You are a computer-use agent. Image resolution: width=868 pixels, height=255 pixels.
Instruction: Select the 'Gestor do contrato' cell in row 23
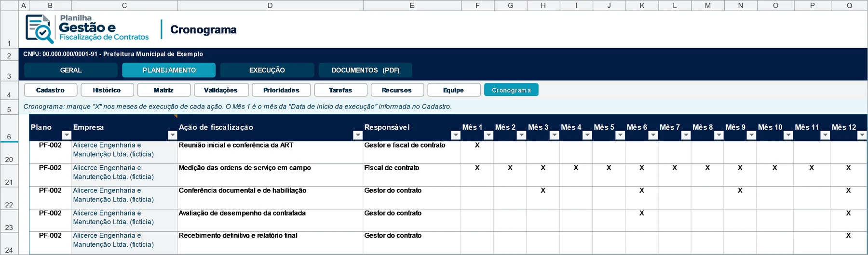(x=412, y=220)
